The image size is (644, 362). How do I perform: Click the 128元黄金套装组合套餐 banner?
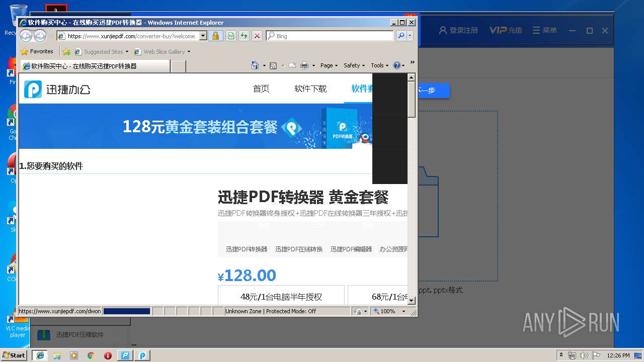tap(195, 126)
